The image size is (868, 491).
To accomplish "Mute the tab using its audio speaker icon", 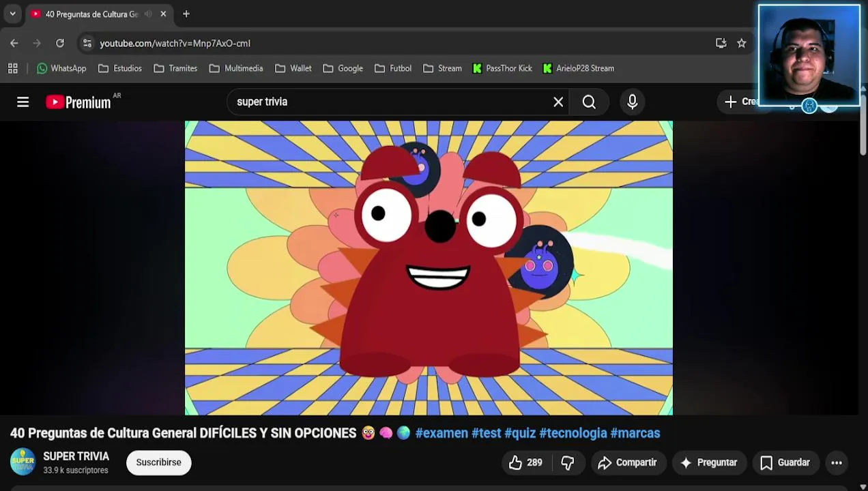I will [148, 14].
